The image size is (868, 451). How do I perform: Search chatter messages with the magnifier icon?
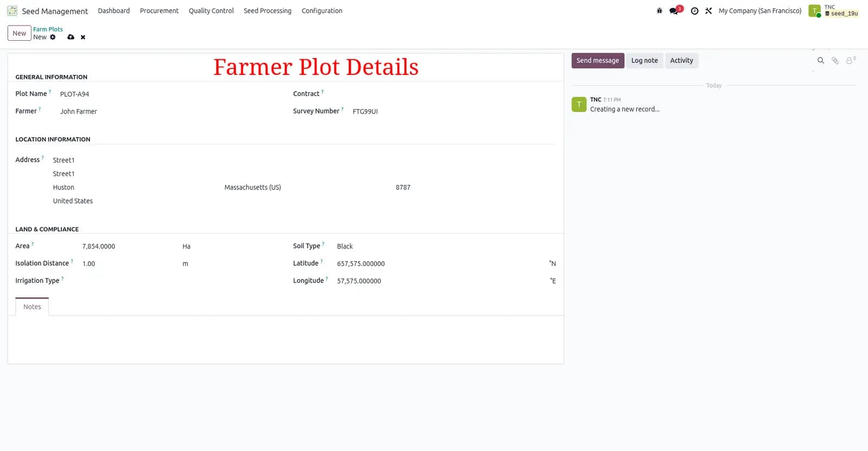(821, 61)
